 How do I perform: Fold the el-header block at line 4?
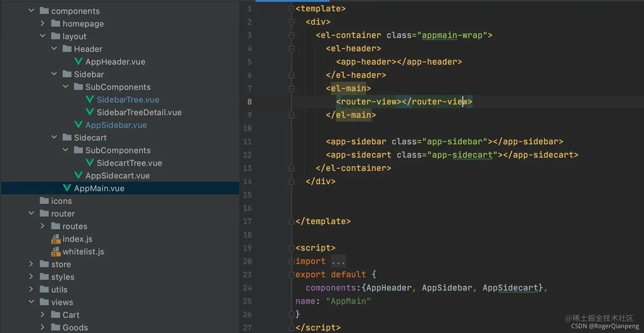point(291,49)
